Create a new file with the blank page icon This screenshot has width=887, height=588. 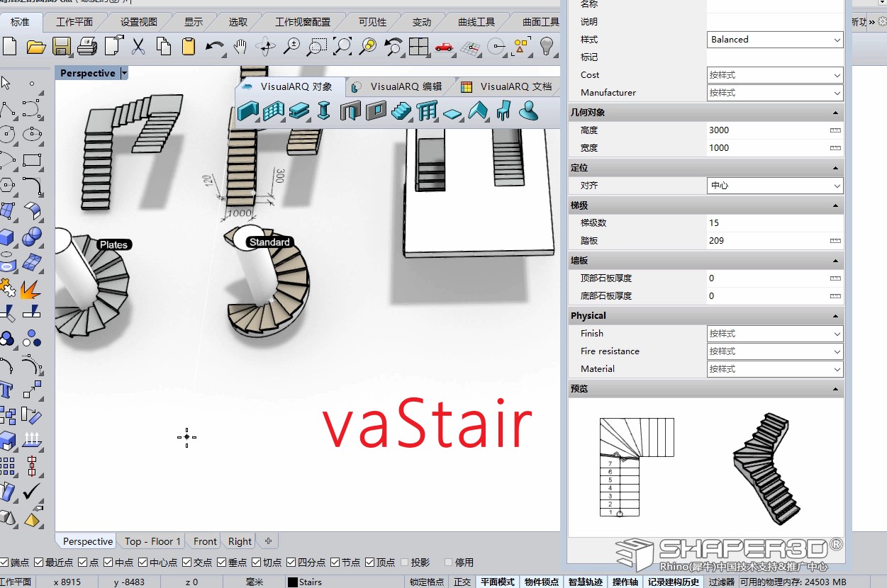tap(9, 47)
